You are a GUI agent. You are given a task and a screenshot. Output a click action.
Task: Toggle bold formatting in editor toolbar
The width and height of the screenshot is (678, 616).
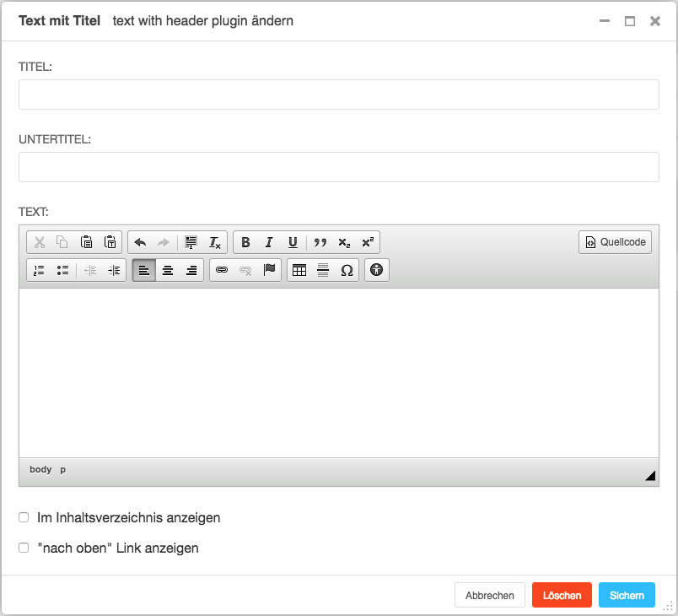pos(245,242)
